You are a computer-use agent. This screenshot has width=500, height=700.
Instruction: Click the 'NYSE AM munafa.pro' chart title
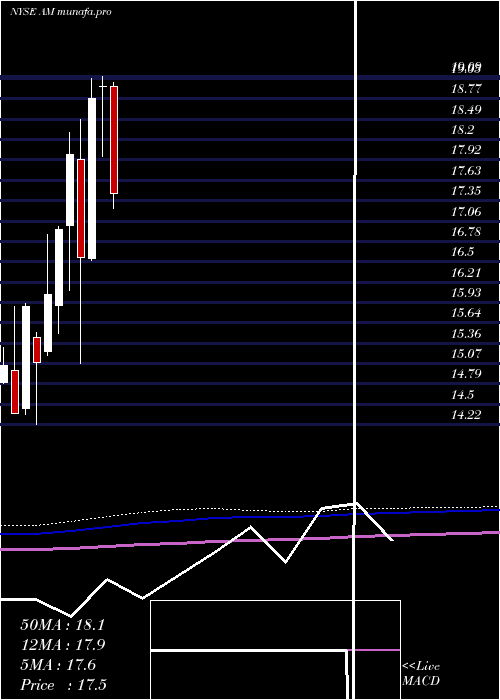pyautogui.click(x=61, y=12)
